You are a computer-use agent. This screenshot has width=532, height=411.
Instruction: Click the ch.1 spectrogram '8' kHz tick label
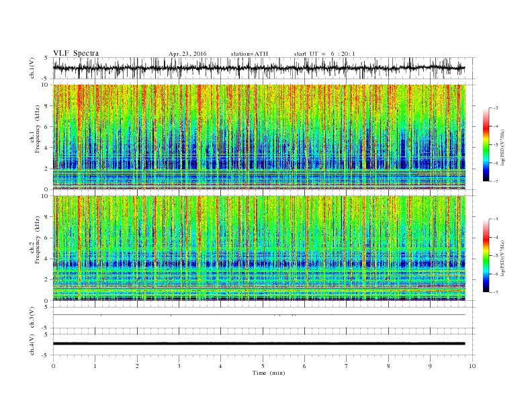click(x=46, y=106)
